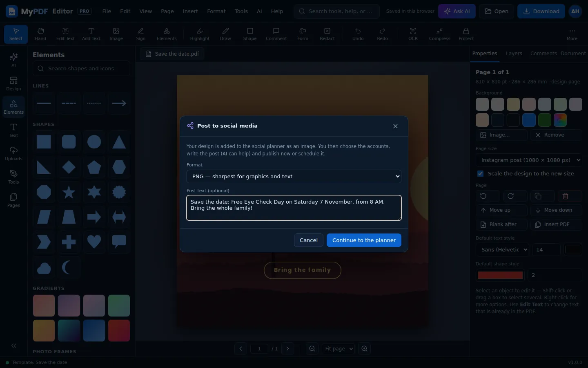Click the Post text field

pyautogui.click(x=294, y=208)
